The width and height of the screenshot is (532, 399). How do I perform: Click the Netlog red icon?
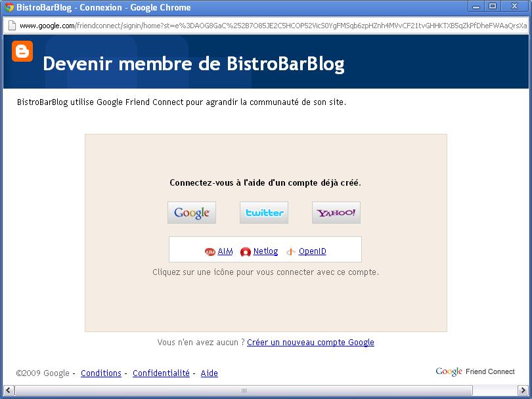click(x=245, y=252)
